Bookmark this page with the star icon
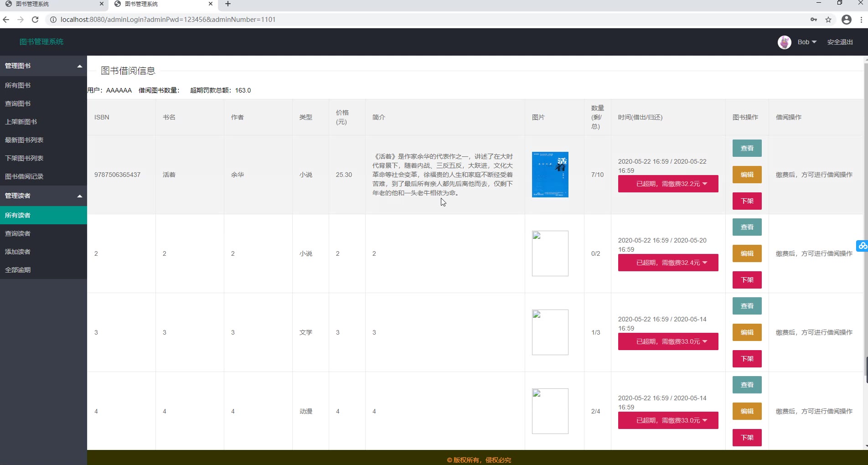This screenshot has width=868, height=465. pos(828,20)
